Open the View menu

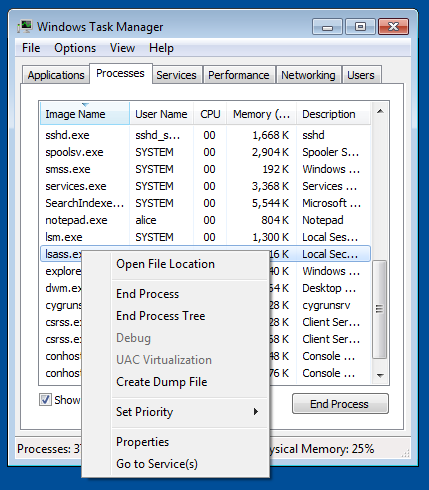122,48
